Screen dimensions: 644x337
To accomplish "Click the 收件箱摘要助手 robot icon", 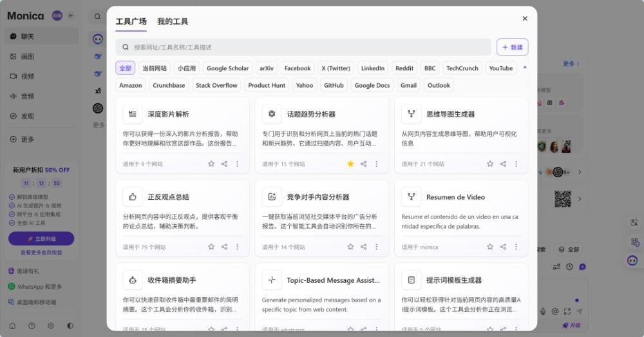I will (x=132, y=280).
